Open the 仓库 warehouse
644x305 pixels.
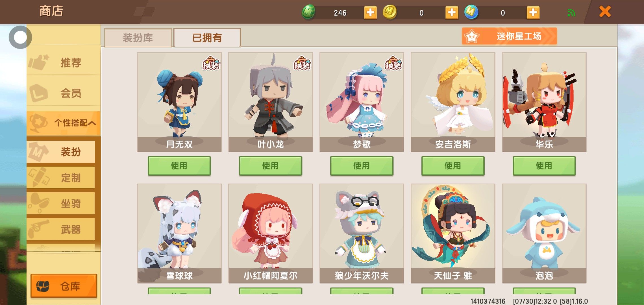pyautogui.click(x=64, y=286)
